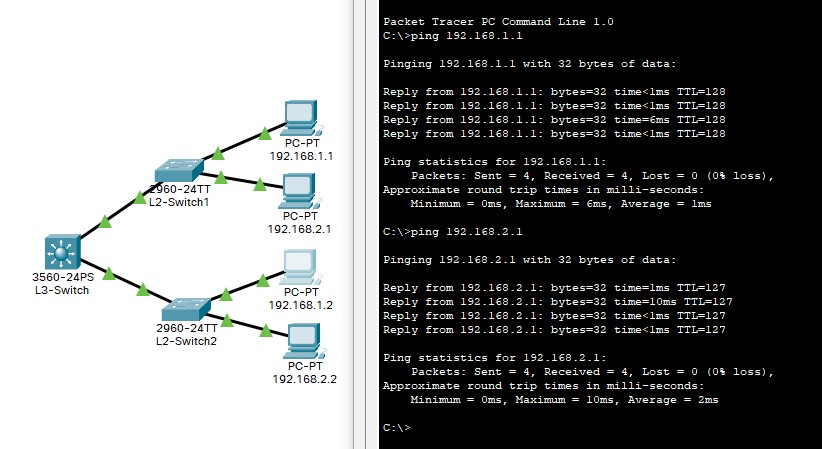Click the 192.168.2.2 PC label text
The height and width of the screenshot is (449, 822).
tap(305, 379)
